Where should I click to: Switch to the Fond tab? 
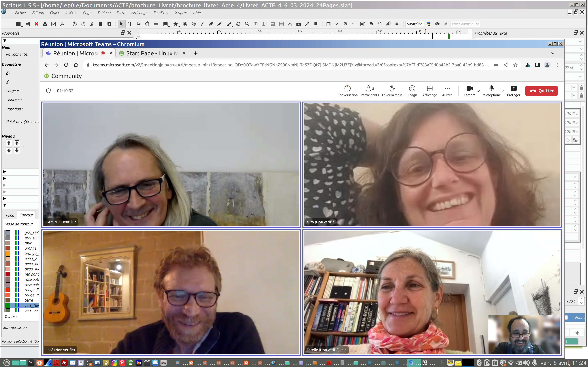point(10,215)
